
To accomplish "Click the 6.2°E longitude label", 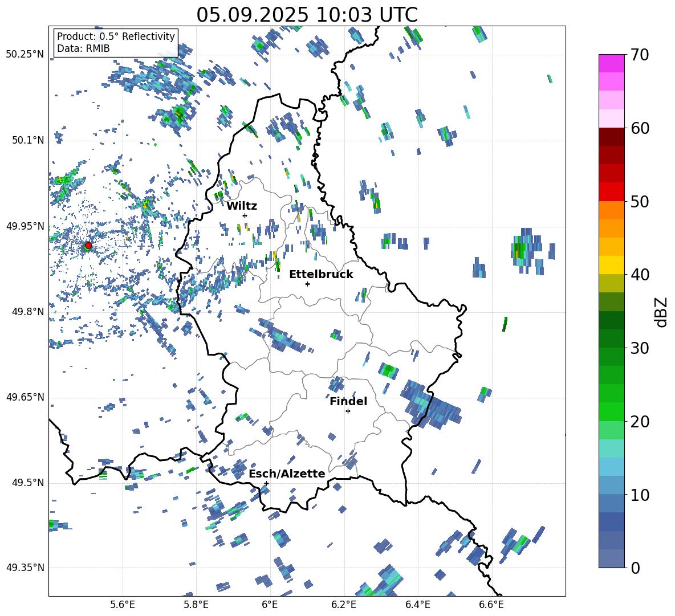I will (344, 605).
